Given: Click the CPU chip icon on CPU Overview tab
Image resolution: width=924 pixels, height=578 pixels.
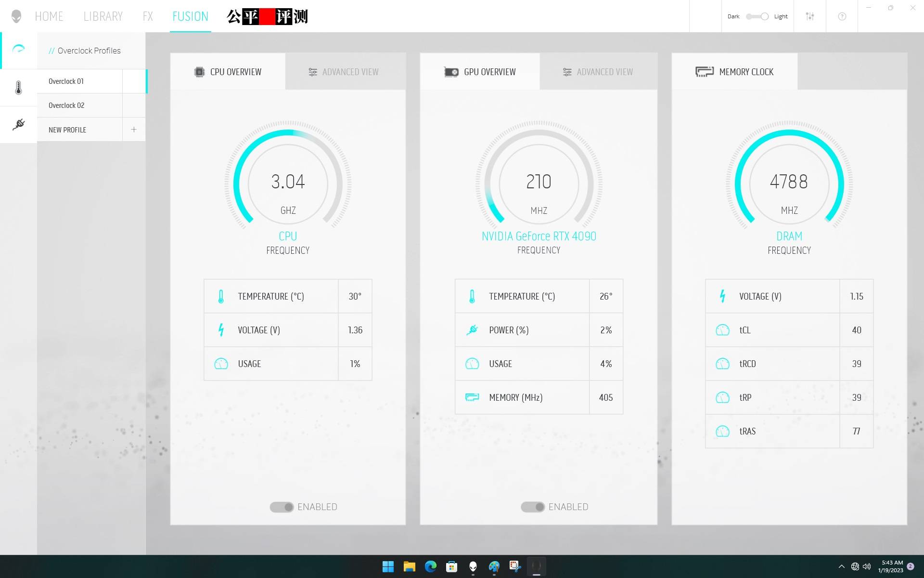Looking at the screenshot, I should click(x=200, y=71).
